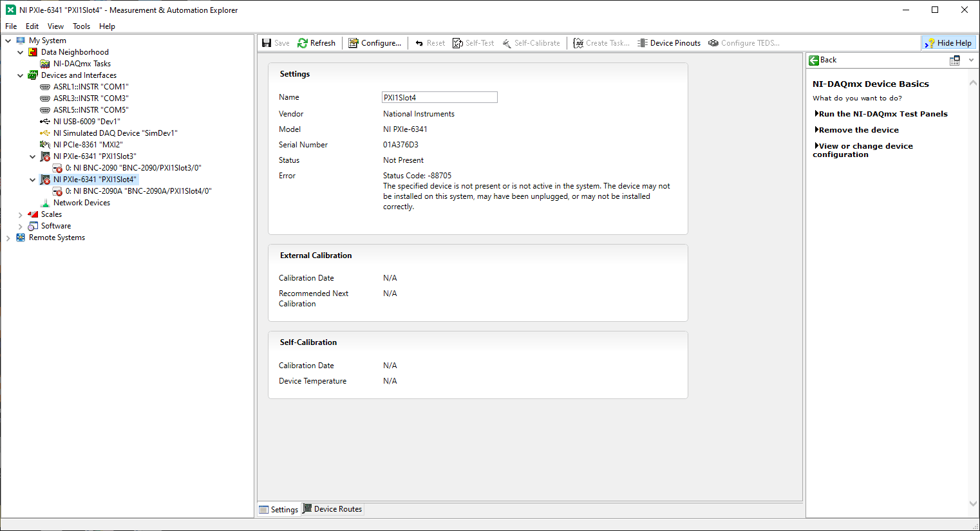Click the help pane scroll down arrow
Viewport: 980px width, 531px height.
pyautogui.click(x=972, y=503)
